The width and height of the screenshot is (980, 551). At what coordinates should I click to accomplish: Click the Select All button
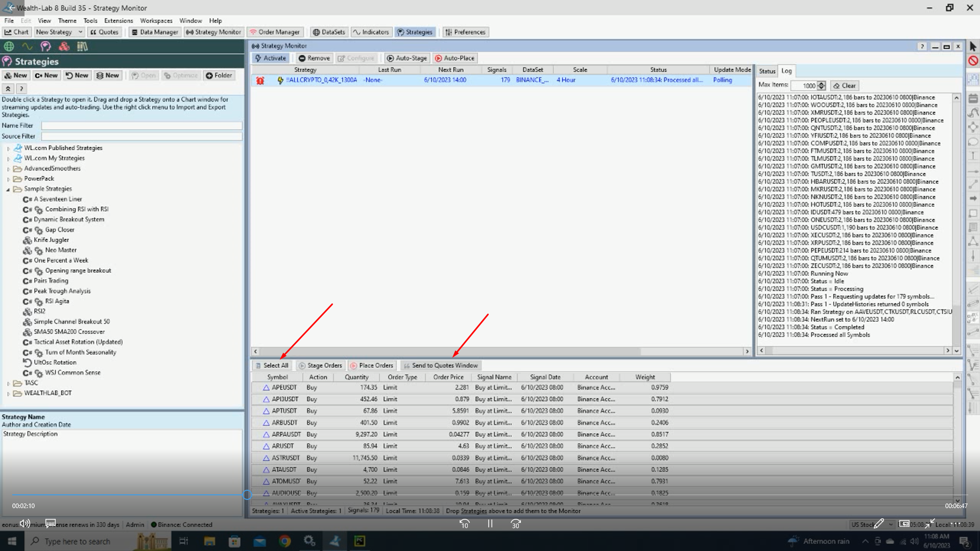272,366
